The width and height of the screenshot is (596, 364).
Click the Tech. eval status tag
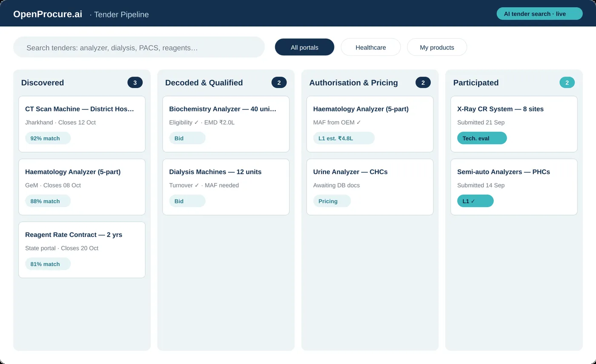tap(482, 138)
